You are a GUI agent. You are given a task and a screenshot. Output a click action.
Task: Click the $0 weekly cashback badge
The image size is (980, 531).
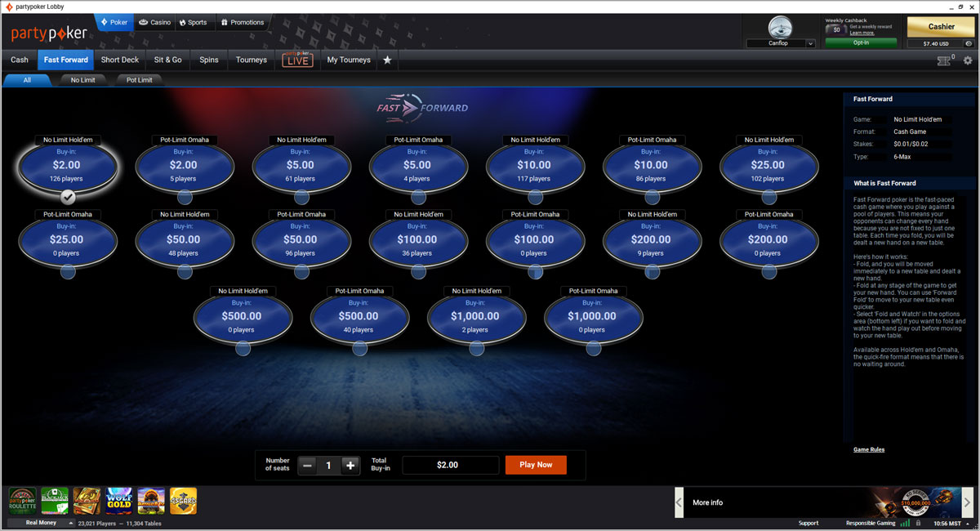click(x=836, y=29)
